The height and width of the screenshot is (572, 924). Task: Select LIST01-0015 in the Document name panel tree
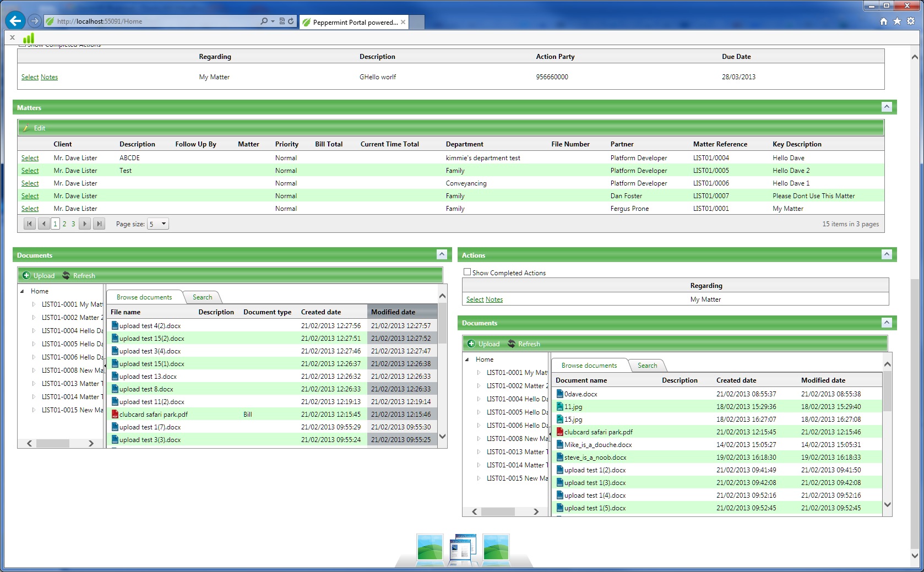(x=518, y=478)
